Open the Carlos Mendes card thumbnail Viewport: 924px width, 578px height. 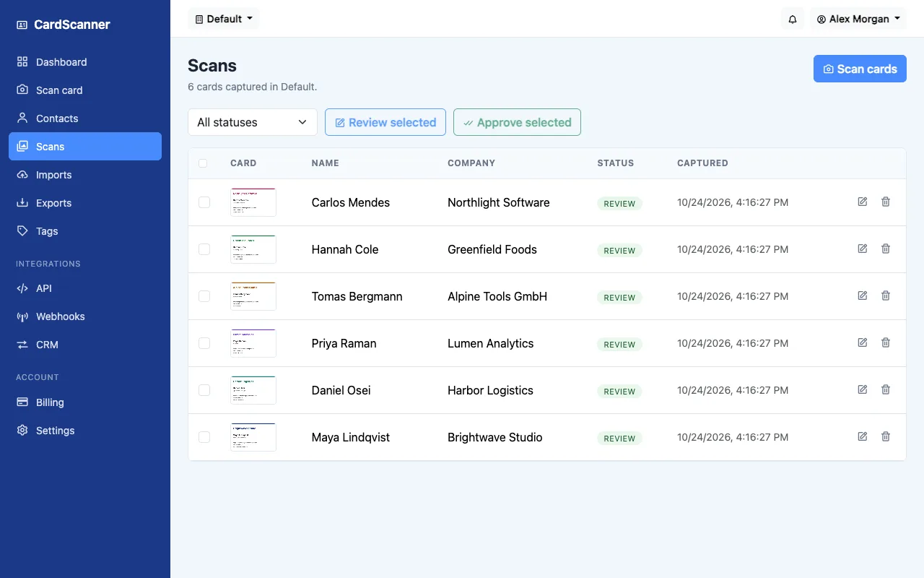point(253,202)
